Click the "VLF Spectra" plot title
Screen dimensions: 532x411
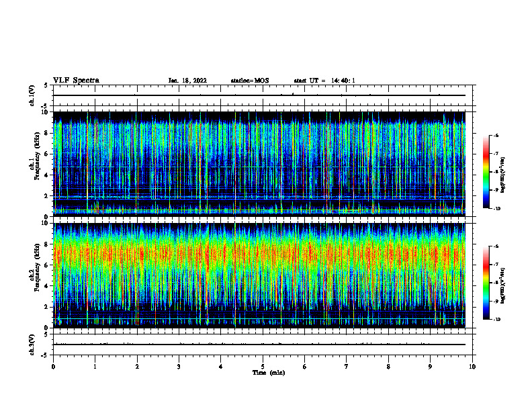click(76, 81)
